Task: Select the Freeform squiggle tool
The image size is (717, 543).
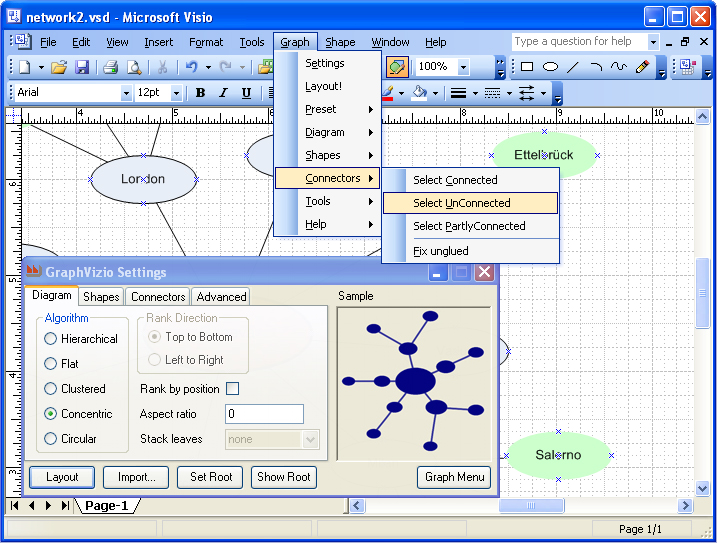Action: (x=619, y=67)
